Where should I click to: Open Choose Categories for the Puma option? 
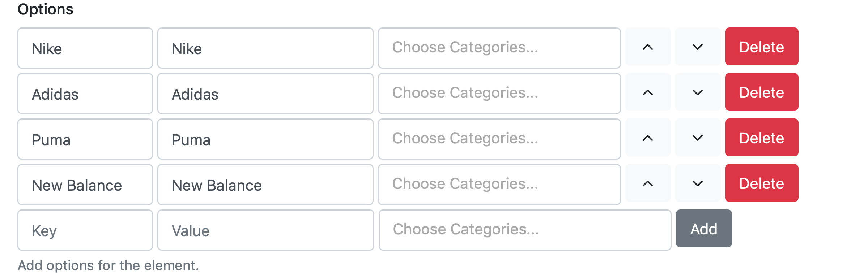point(499,139)
